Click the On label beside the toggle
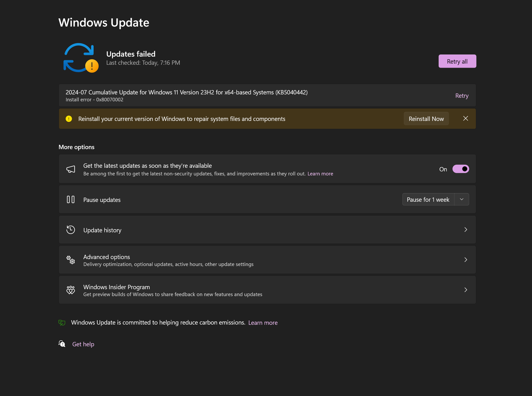This screenshot has width=532, height=396. [x=443, y=169]
